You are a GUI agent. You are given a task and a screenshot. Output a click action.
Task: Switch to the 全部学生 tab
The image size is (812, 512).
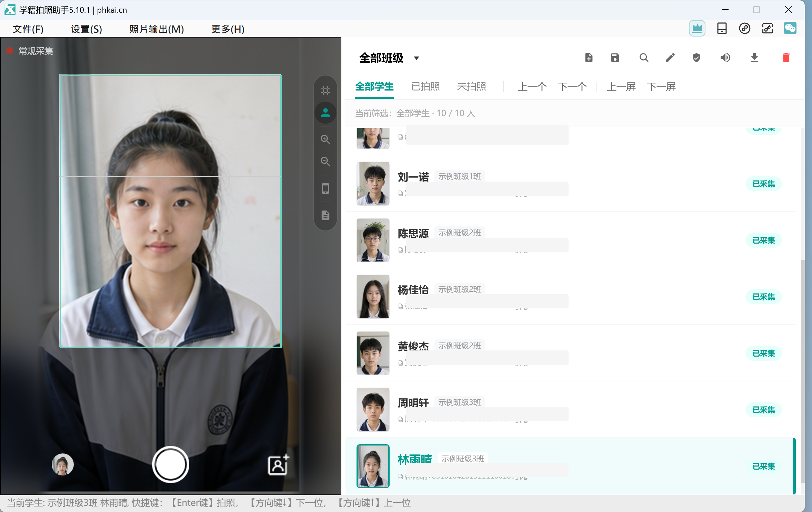(374, 86)
